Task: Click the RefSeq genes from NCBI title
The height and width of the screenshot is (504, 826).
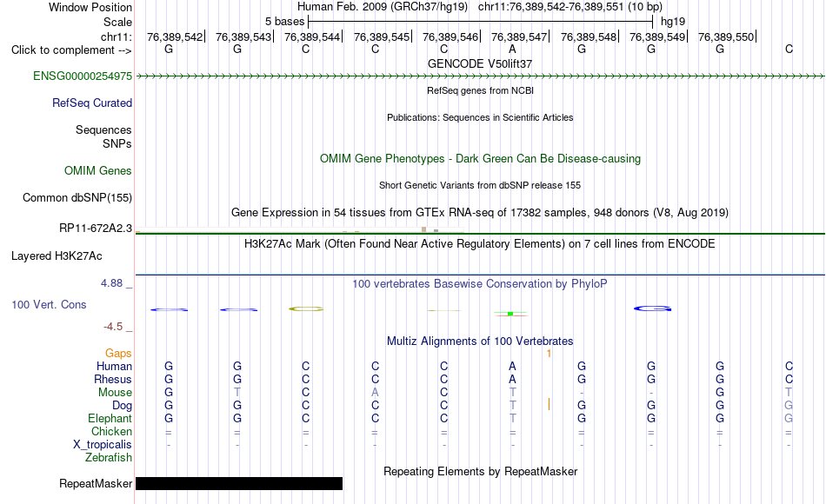Action: point(480,90)
